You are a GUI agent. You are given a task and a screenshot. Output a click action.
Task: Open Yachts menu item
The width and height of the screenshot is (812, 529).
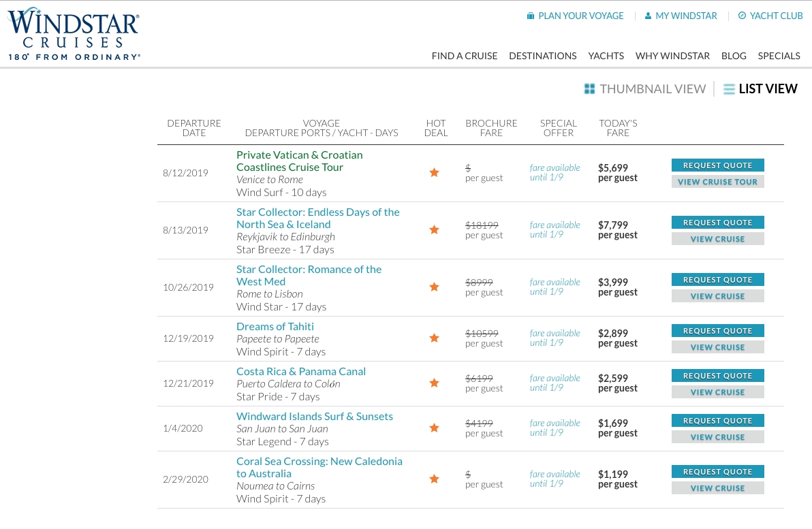(606, 56)
